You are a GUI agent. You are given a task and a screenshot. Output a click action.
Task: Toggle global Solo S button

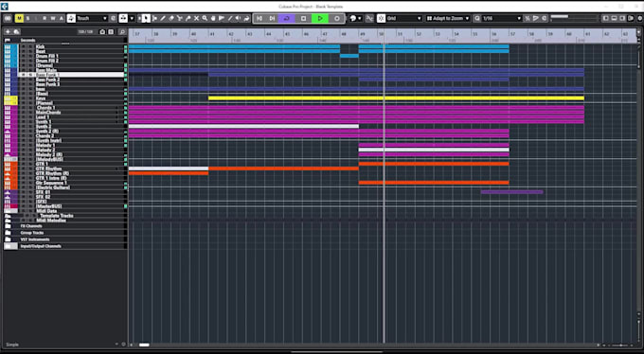pyautogui.click(x=27, y=19)
